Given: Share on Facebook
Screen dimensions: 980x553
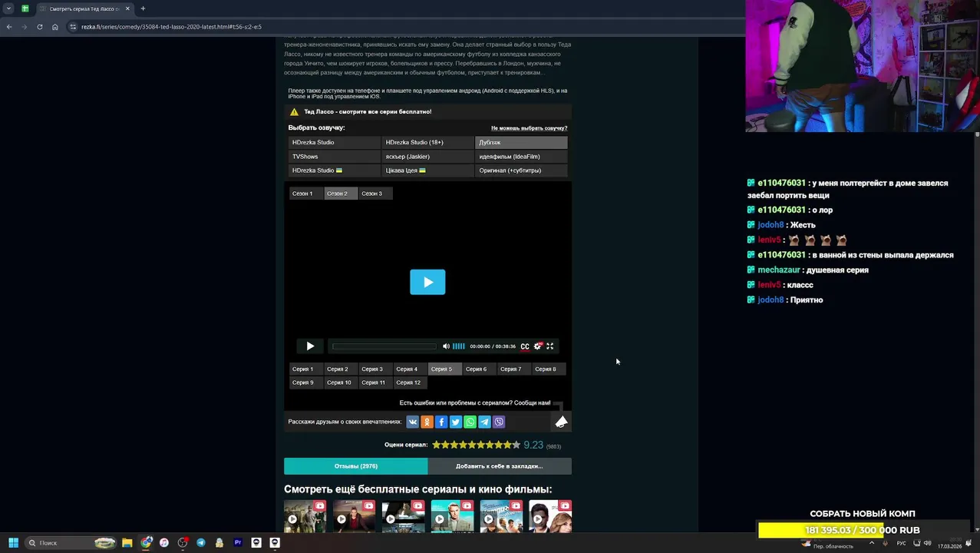Looking at the screenshot, I should 441,422.
